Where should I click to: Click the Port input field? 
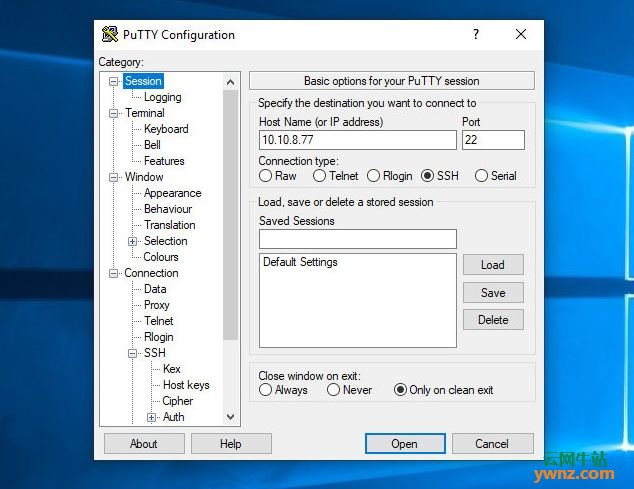point(493,140)
